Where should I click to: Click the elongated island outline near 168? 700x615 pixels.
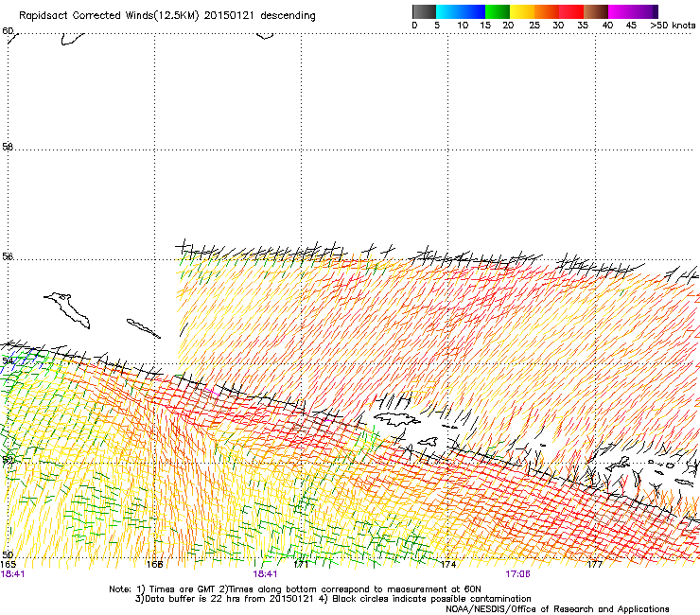143,328
